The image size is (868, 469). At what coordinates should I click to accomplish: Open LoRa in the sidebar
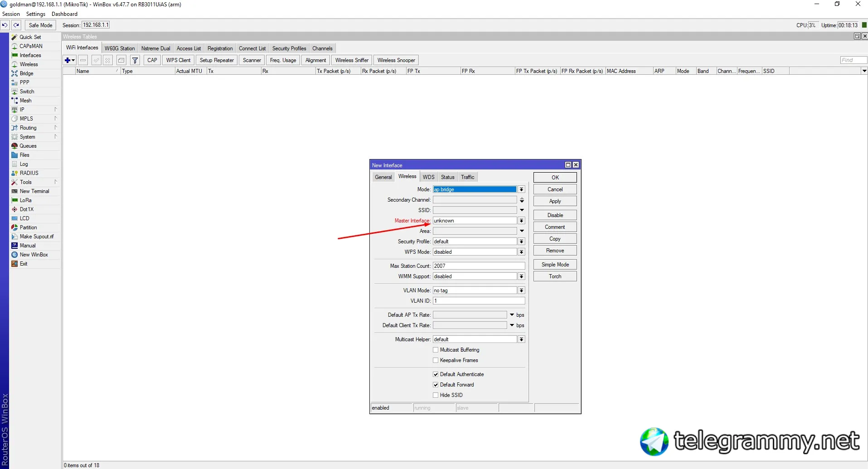[x=25, y=200]
